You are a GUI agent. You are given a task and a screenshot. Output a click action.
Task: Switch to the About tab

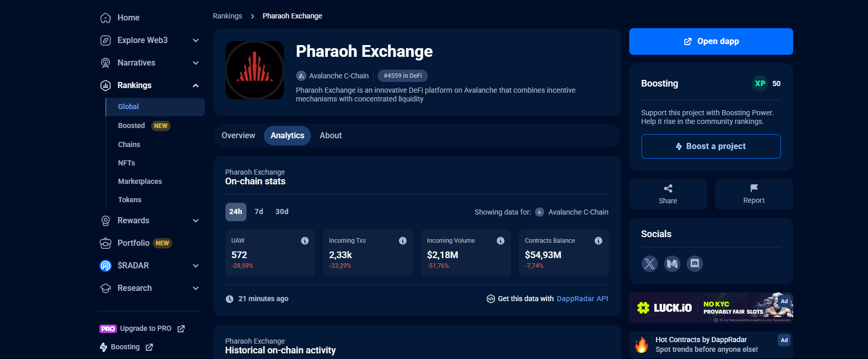pyautogui.click(x=330, y=136)
